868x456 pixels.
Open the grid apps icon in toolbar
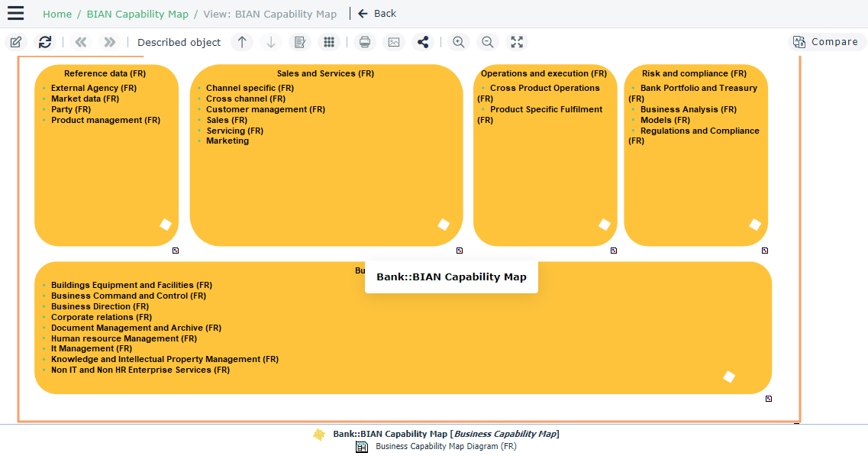coord(329,42)
